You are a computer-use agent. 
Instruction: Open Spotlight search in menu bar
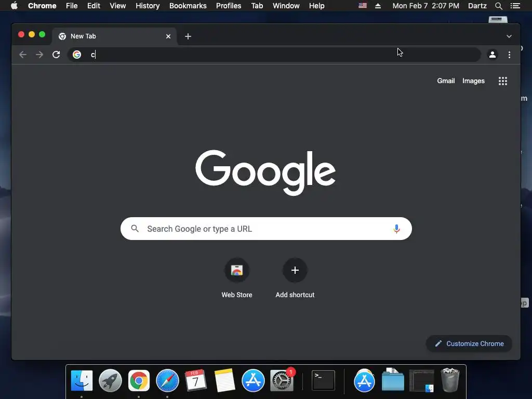click(x=498, y=6)
